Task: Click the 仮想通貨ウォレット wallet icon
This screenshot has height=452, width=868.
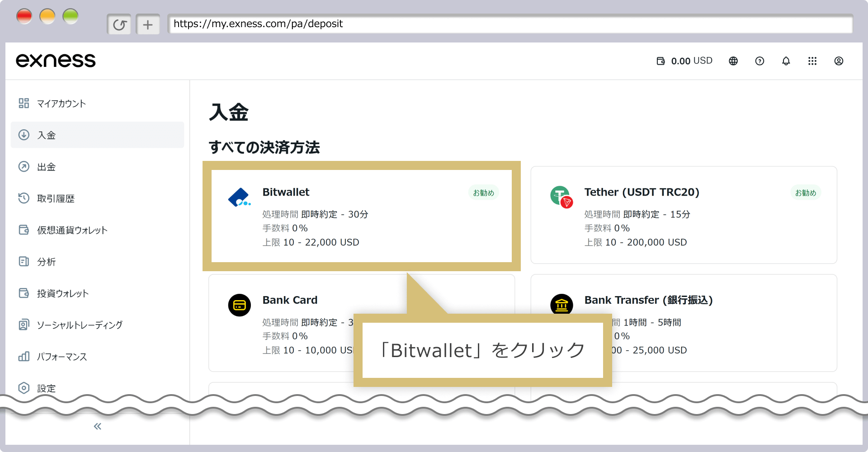Action: tap(24, 230)
